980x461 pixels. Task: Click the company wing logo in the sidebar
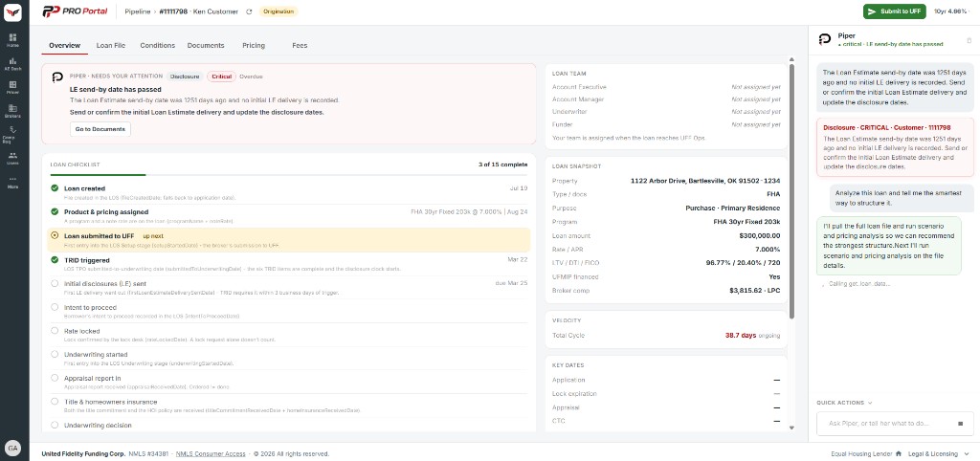tap(12, 12)
